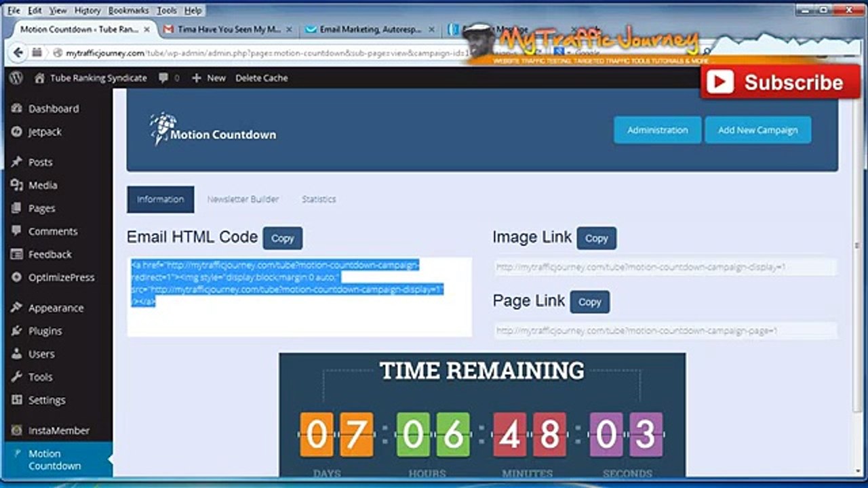Switch to the Tima Have You Seen tab

click(229, 29)
